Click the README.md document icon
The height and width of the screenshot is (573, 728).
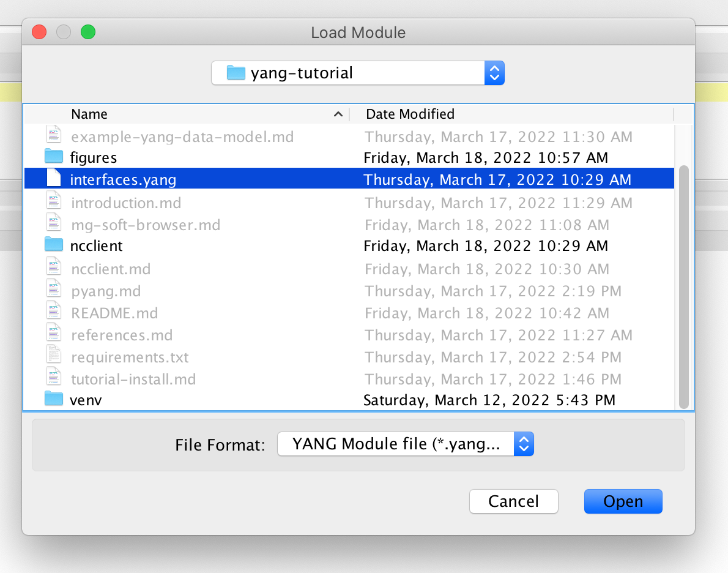pos(54,312)
